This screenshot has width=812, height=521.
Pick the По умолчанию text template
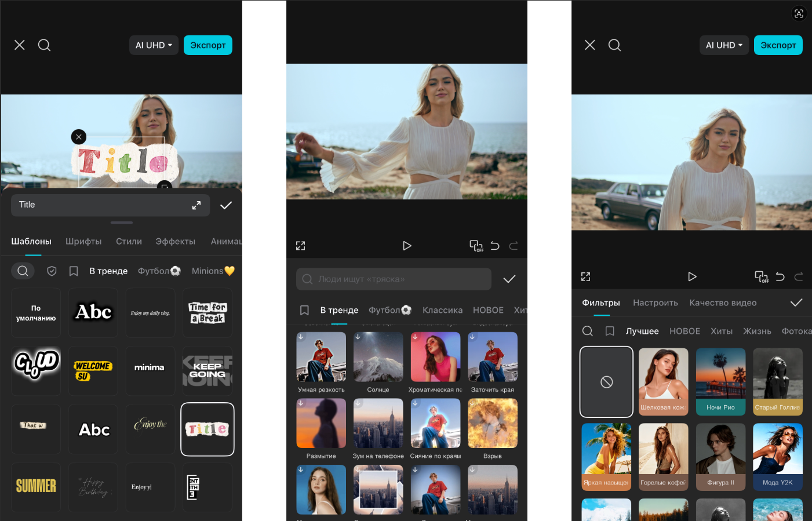36,313
